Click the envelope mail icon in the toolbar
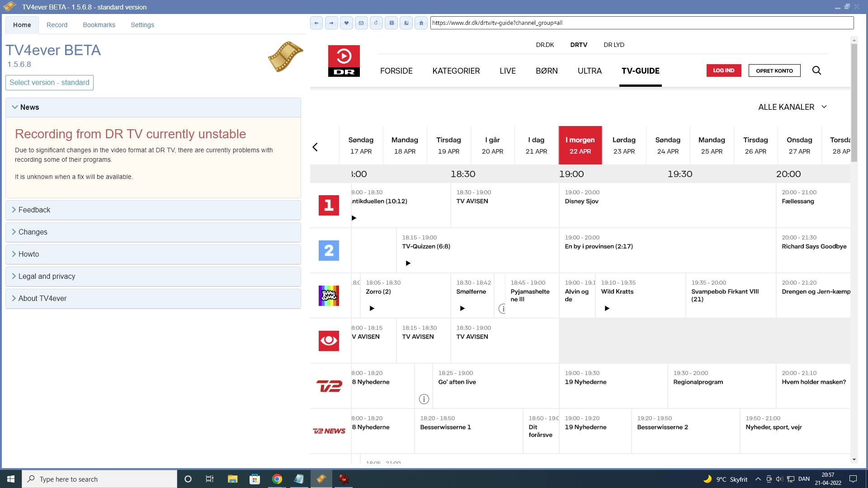 (x=361, y=23)
